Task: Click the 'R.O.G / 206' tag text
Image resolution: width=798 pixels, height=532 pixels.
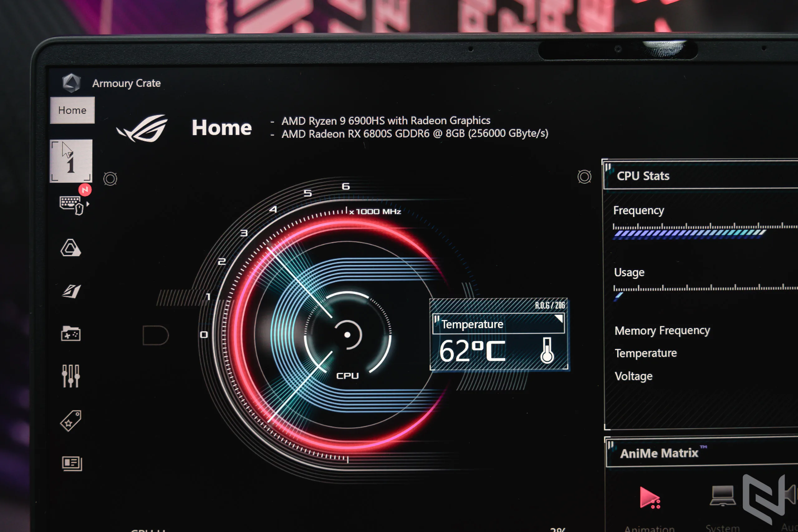Action: click(x=550, y=305)
